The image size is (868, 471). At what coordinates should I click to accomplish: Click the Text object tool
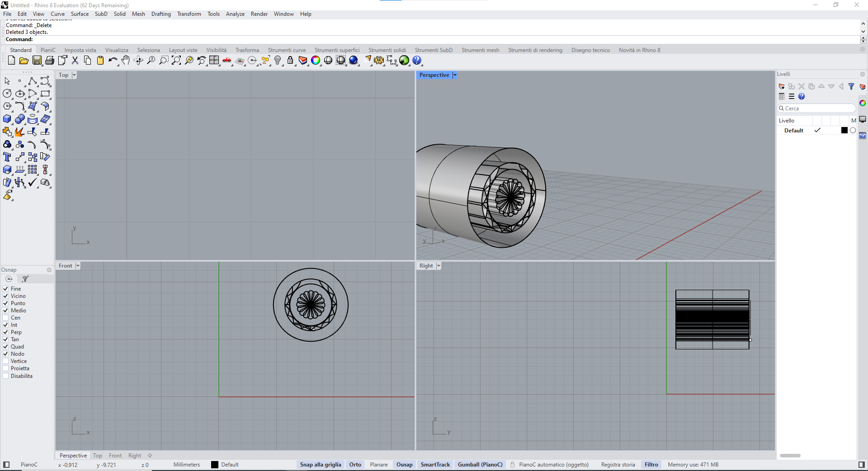point(7,157)
